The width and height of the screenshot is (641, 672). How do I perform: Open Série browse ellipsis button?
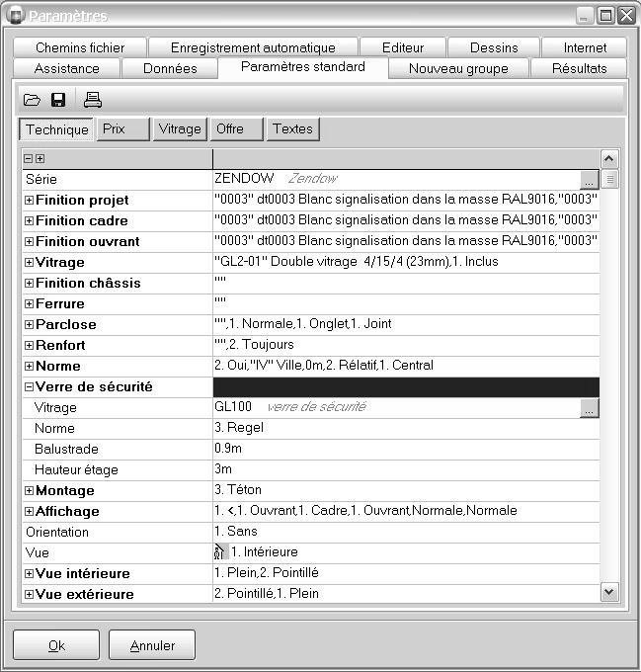590,180
